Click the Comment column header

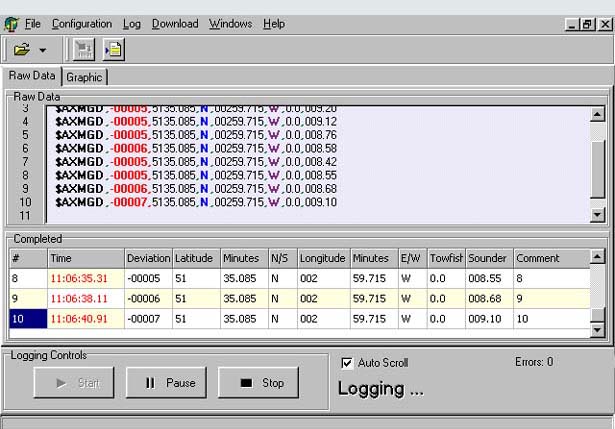point(552,258)
